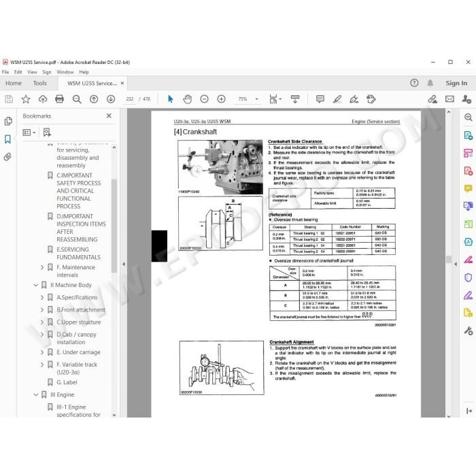Click the page number field

pyautogui.click(x=130, y=99)
